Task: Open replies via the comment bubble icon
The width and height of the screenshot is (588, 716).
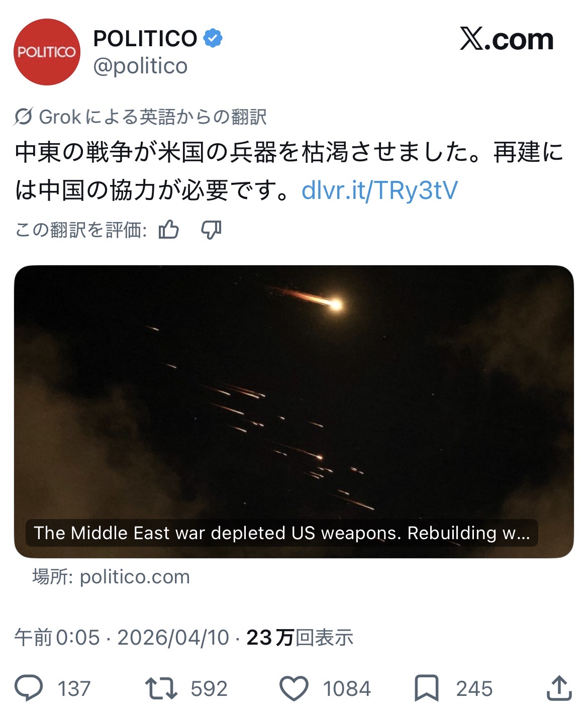Action: pos(29,688)
